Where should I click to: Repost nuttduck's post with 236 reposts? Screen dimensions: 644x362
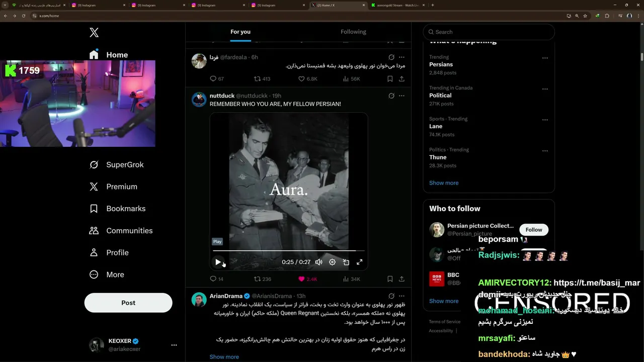[x=262, y=279]
